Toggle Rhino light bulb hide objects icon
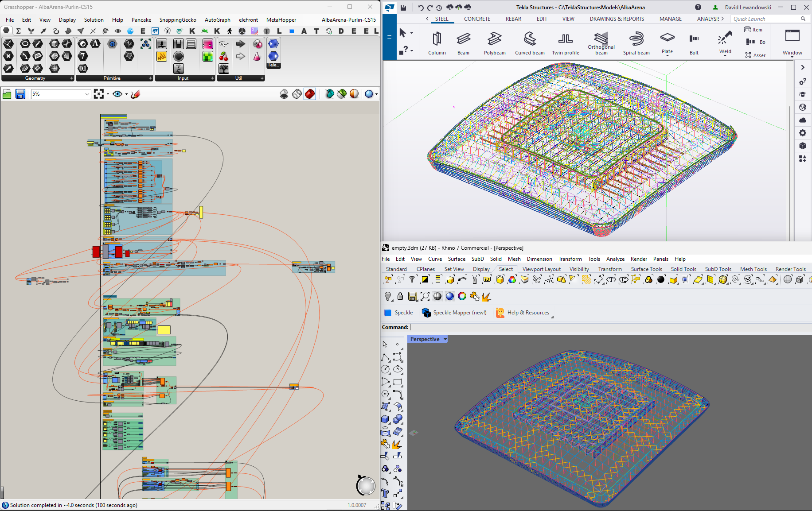Viewport: 812px width, 511px height. [x=388, y=296]
